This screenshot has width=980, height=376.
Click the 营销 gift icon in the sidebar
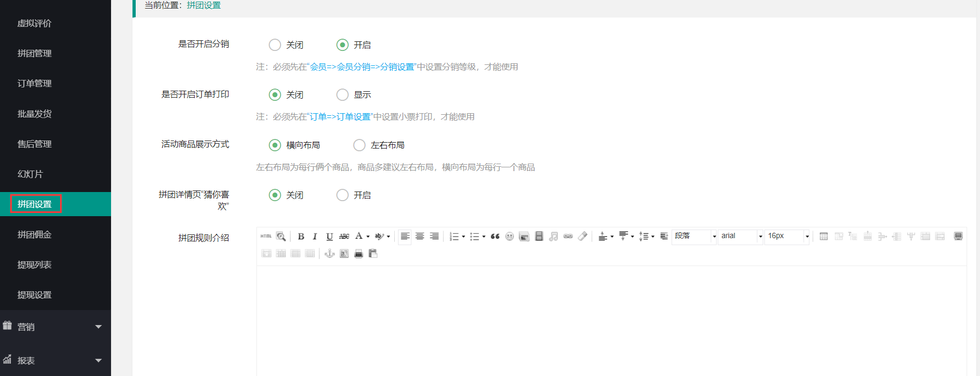7,326
